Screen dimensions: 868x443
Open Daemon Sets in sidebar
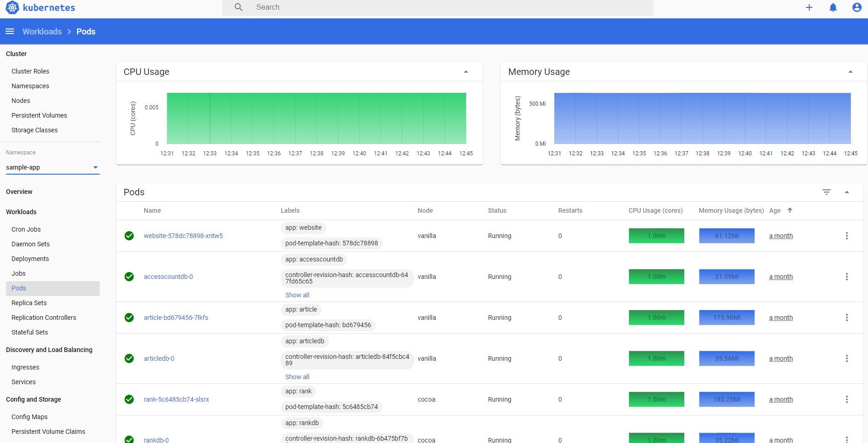(x=30, y=244)
